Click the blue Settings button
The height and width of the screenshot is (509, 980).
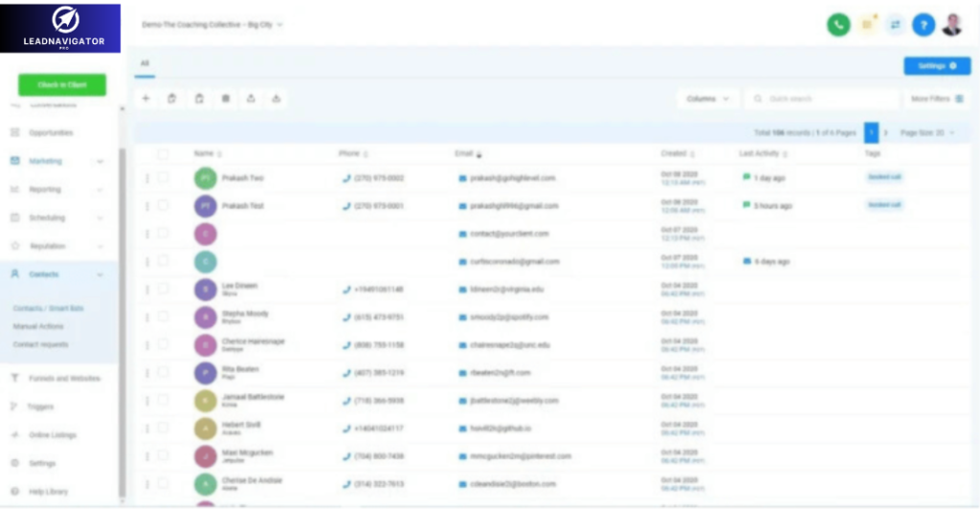click(x=937, y=66)
